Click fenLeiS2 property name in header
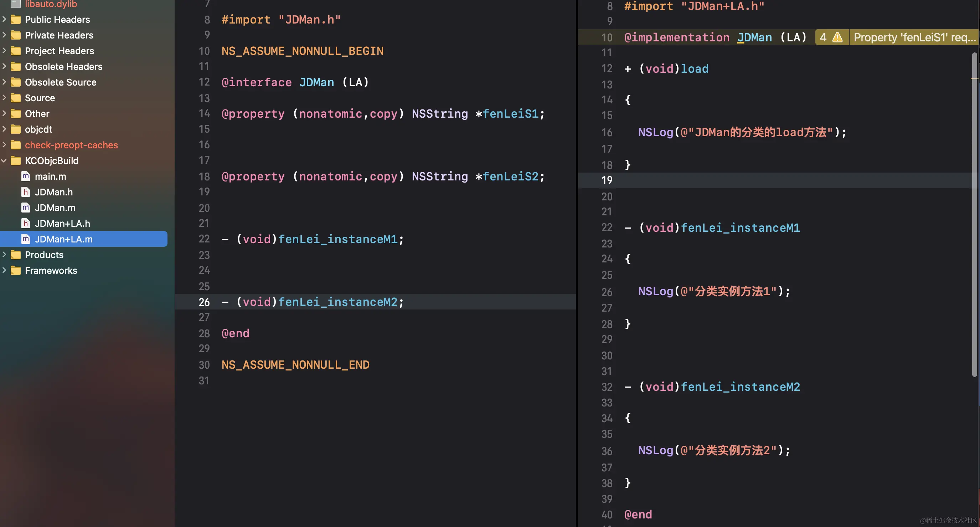Screen dimensions: 980x527 pyautogui.click(x=511, y=176)
